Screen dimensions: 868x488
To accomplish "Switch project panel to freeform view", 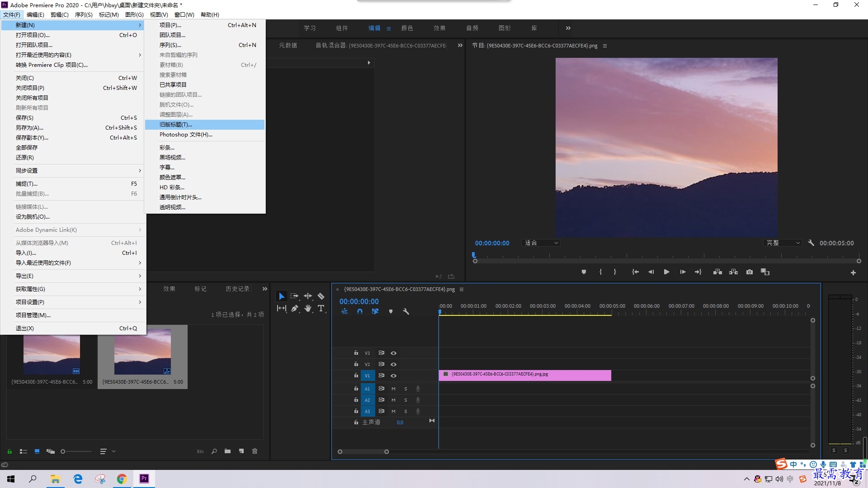I will (x=51, y=451).
